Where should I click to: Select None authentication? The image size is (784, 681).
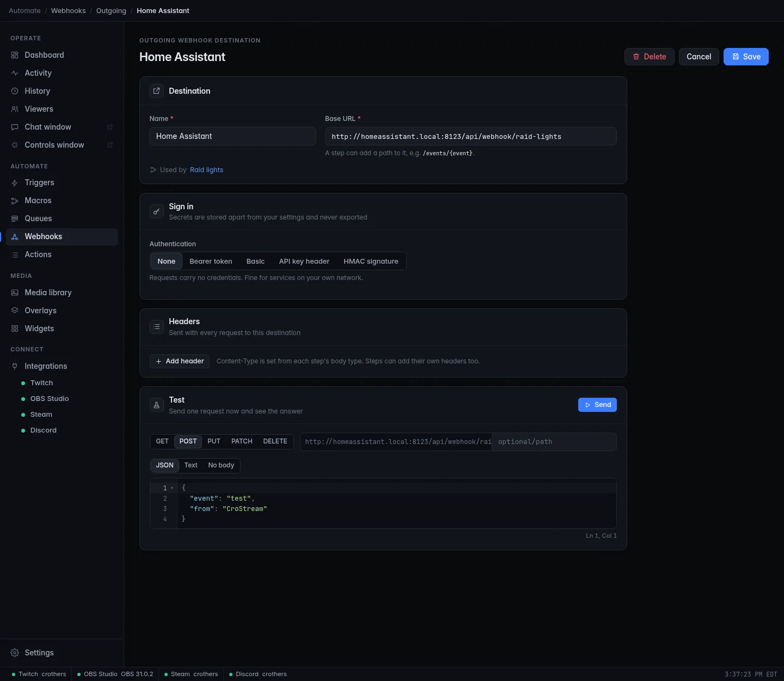coord(167,261)
